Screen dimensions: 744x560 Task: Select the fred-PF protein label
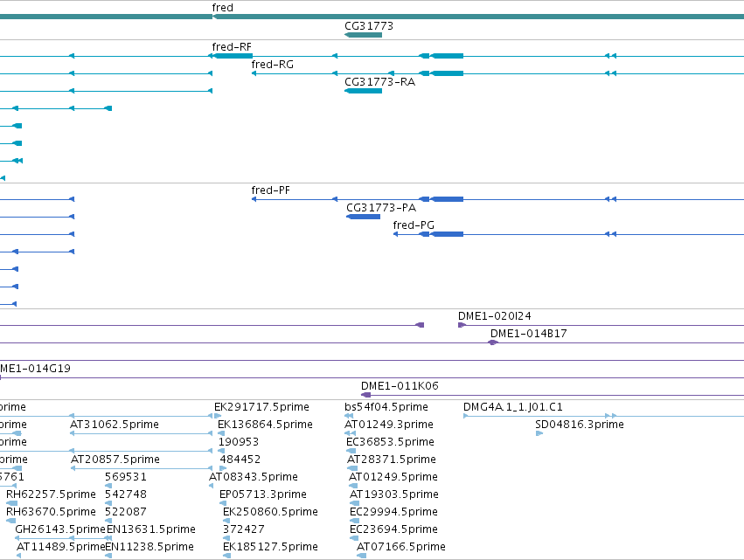pyautogui.click(x=270, y=190)
